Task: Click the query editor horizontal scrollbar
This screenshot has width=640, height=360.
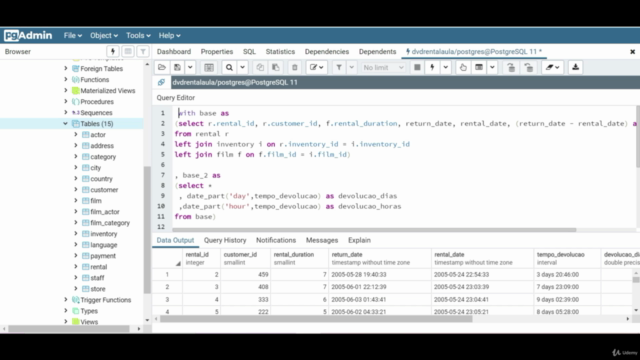Action: [x=374, y=230]
